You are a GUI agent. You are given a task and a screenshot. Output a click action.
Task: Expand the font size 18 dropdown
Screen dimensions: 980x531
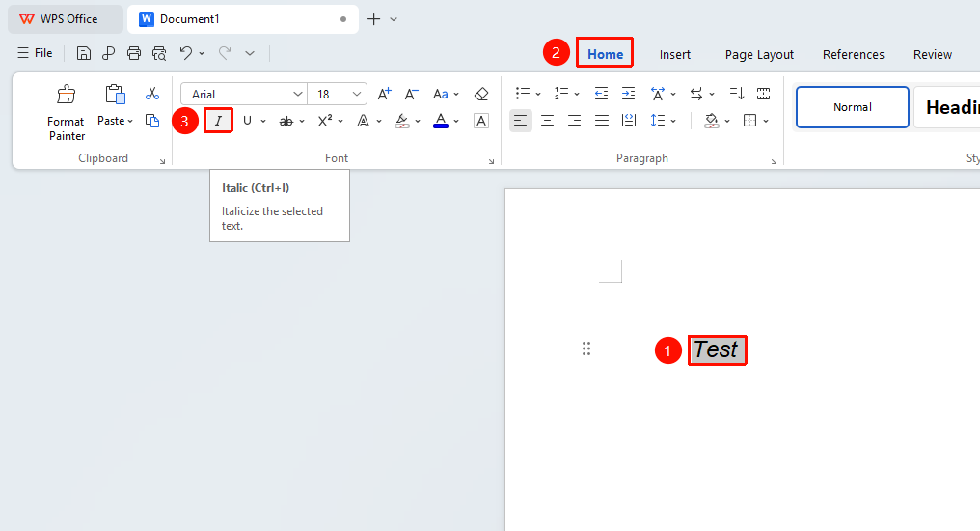tap(356, 94)
